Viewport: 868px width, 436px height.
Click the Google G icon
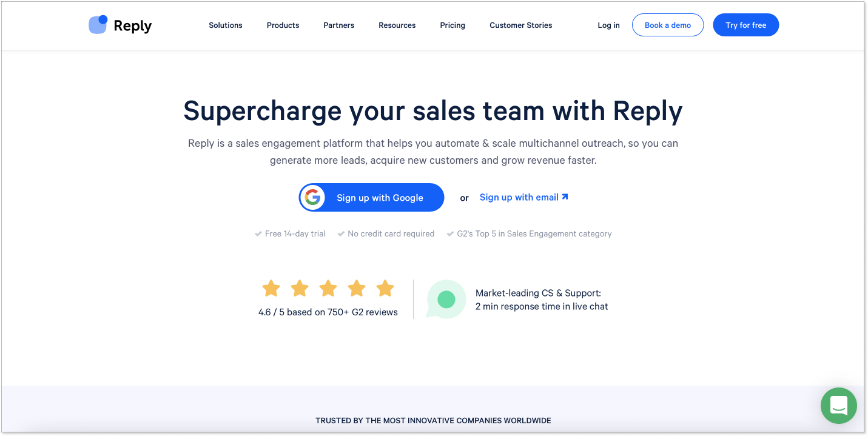[x=313, y=198]
